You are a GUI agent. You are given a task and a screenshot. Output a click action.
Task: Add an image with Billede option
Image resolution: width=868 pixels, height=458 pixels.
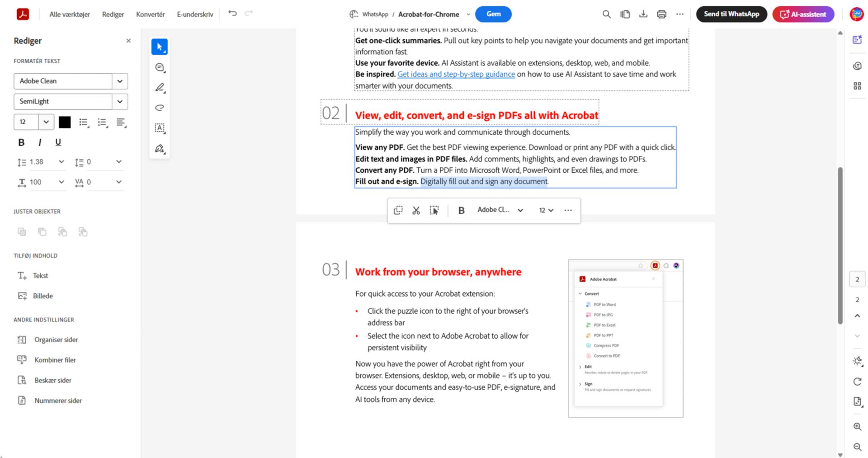coord(35,296)
